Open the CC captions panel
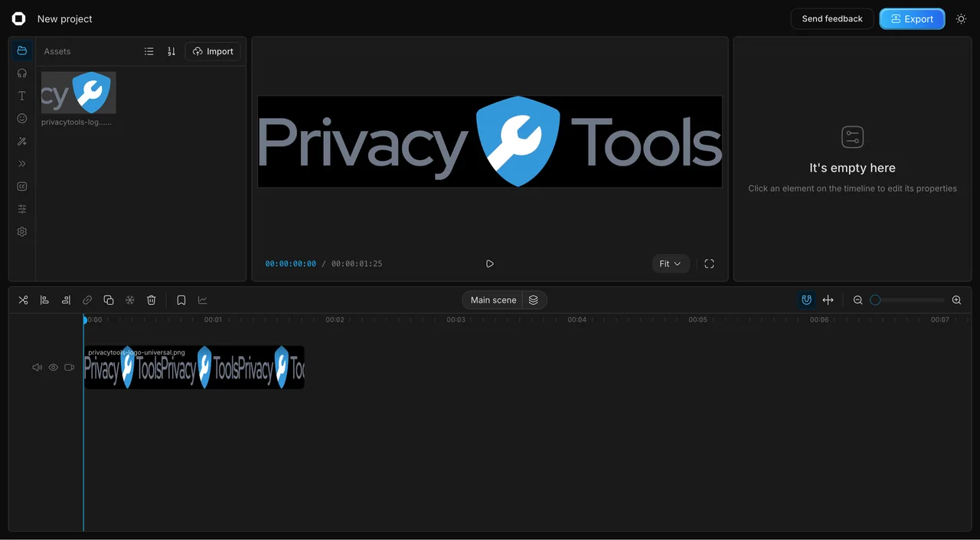Image resolution: width=980 pixels, height=540 pixels. pos(22,186)
